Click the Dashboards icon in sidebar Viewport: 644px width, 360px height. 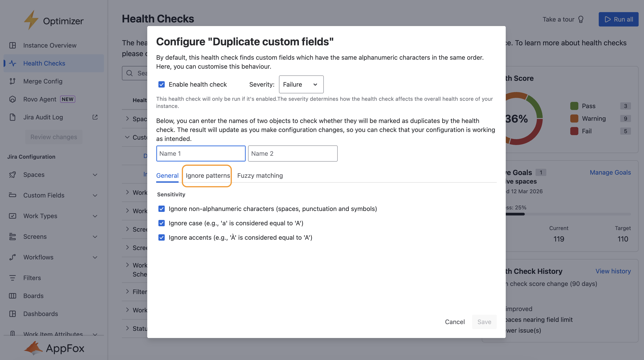pyautogui.click(x=13, y=314)
